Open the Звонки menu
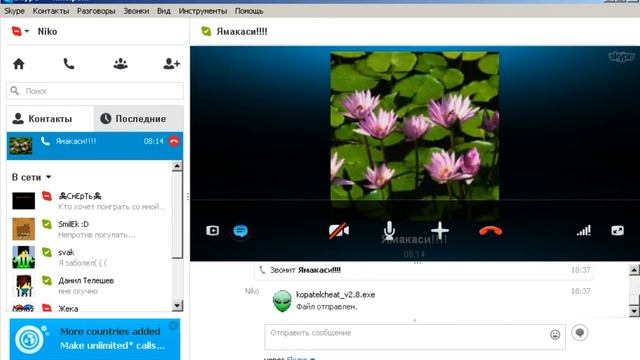640x360 pixels. point(136,11)
